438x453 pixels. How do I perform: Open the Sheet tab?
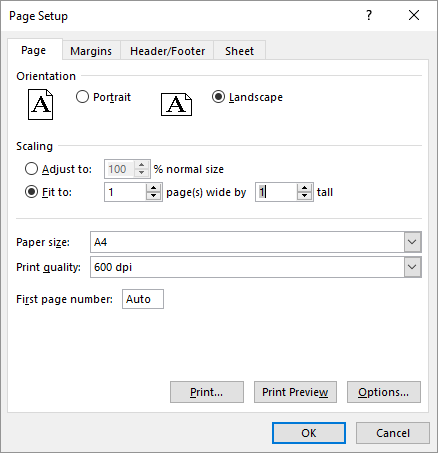(x=239, y=51)
